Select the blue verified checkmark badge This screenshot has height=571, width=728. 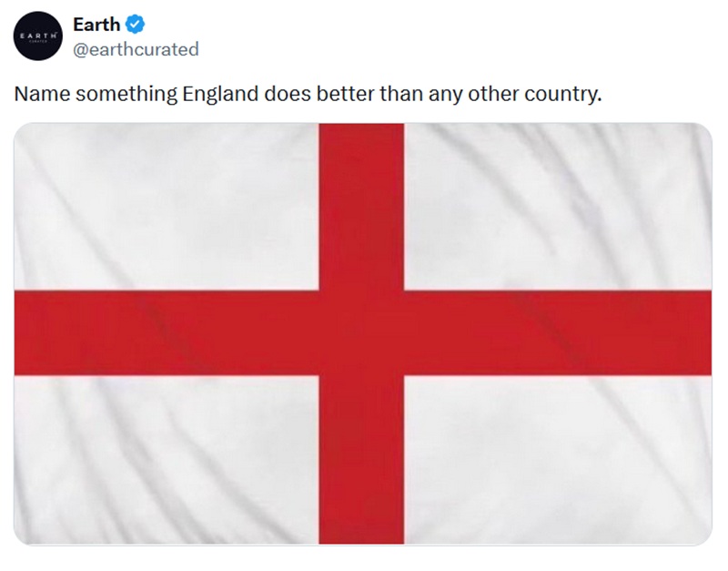(x=135, y=24)
